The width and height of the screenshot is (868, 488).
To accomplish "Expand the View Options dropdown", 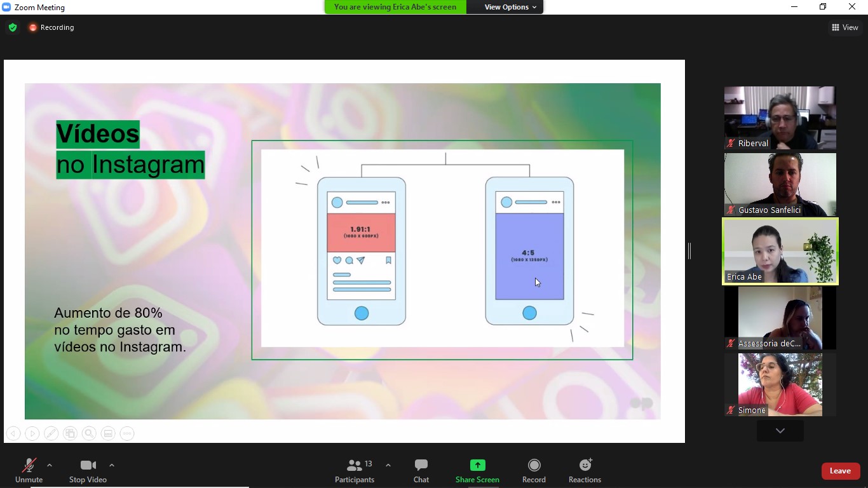I will [x=510, y=7].
